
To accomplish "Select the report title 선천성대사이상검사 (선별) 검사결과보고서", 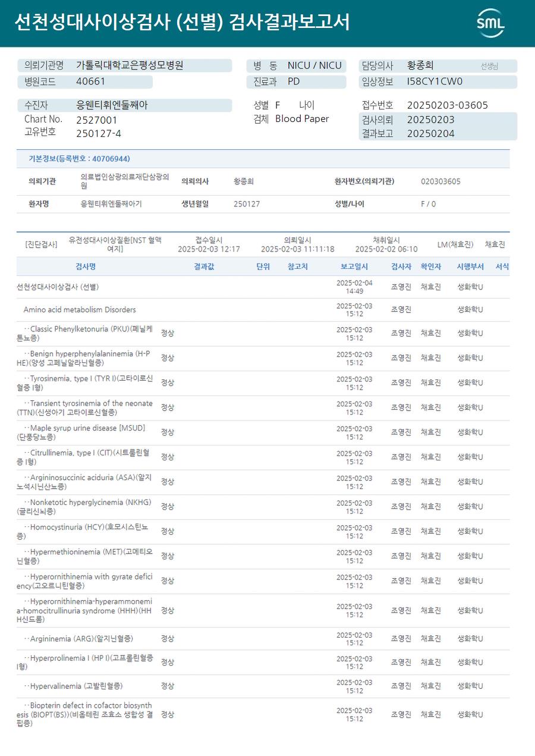I will pyautogui.click(x=182, y=22).
